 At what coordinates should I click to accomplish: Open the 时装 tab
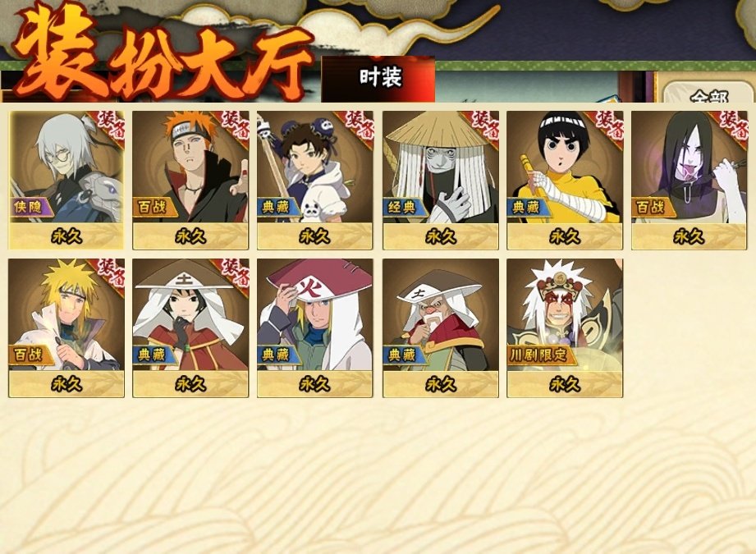click(x=378, y=78)
